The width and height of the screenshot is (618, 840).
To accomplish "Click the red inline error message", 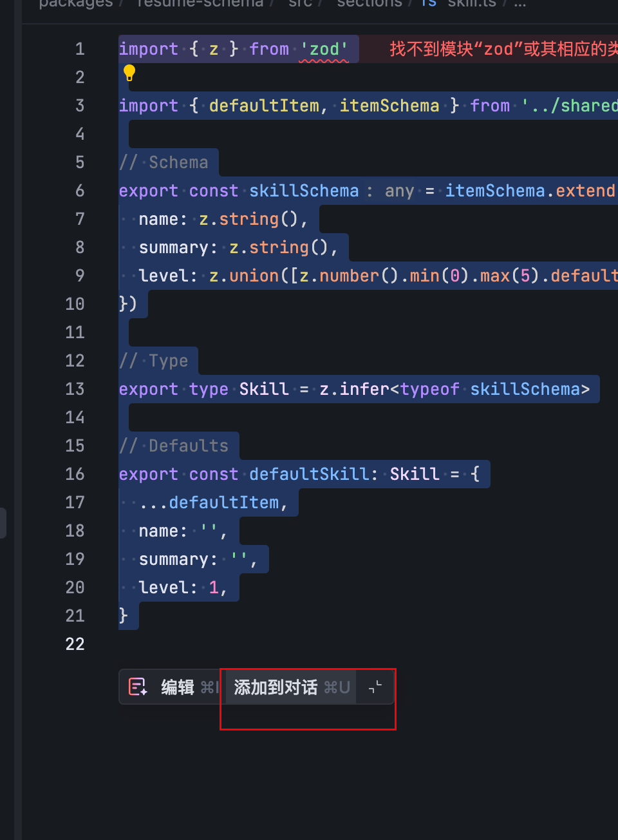I will [502, 50].
